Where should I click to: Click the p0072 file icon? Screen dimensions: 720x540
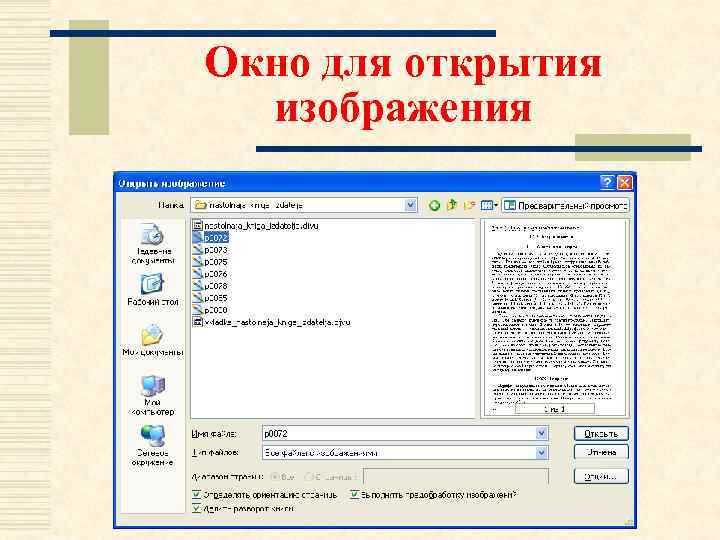point(197,238)
